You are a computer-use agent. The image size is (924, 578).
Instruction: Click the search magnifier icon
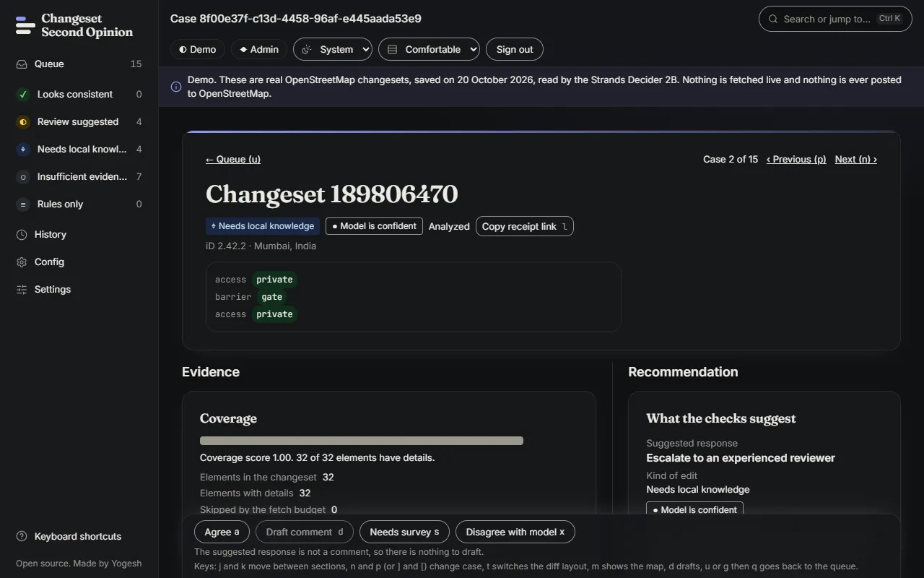pos(773,19)
